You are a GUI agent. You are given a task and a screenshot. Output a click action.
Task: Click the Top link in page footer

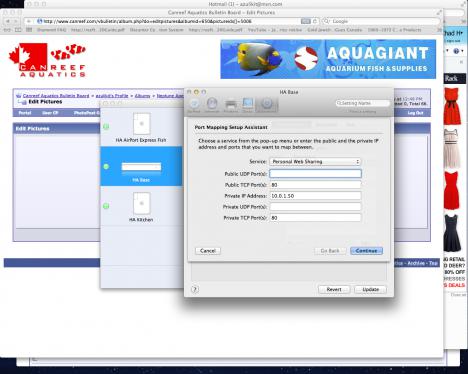pyautogui.click(x=433, y=263)
